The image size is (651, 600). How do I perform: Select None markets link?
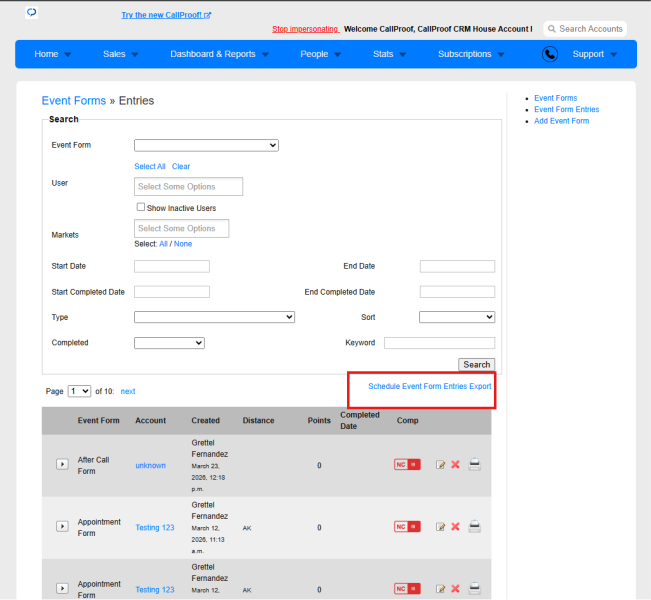(x=183, y=244)
